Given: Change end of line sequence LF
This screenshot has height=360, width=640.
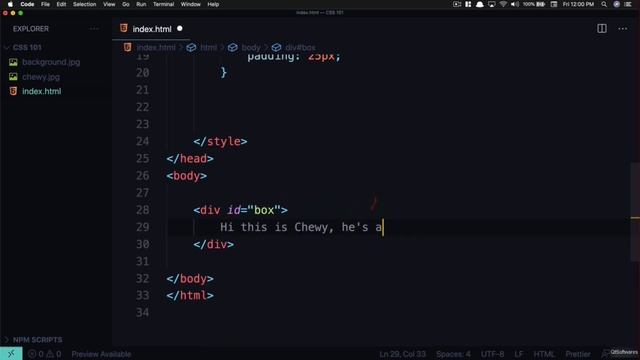Looking at the screenshot, I should [518, 354].
